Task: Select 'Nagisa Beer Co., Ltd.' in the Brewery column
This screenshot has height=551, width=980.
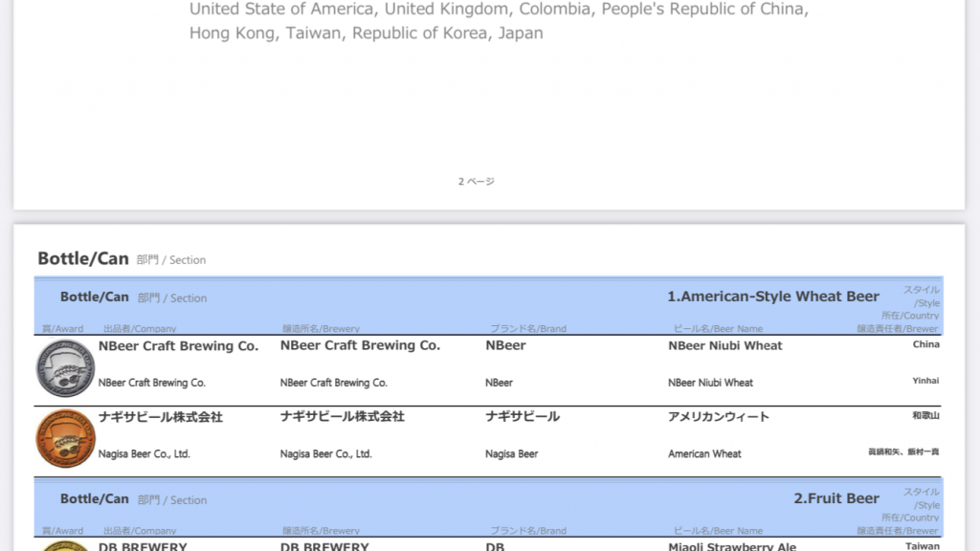Action: click(x=325, y=453)
